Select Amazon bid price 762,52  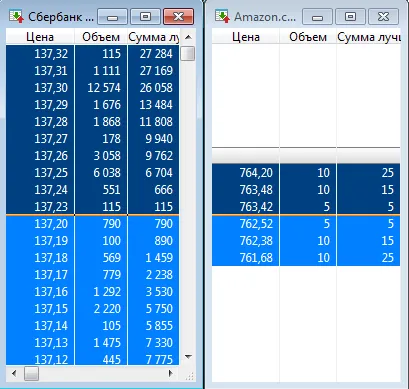click(x=256, y=224)
